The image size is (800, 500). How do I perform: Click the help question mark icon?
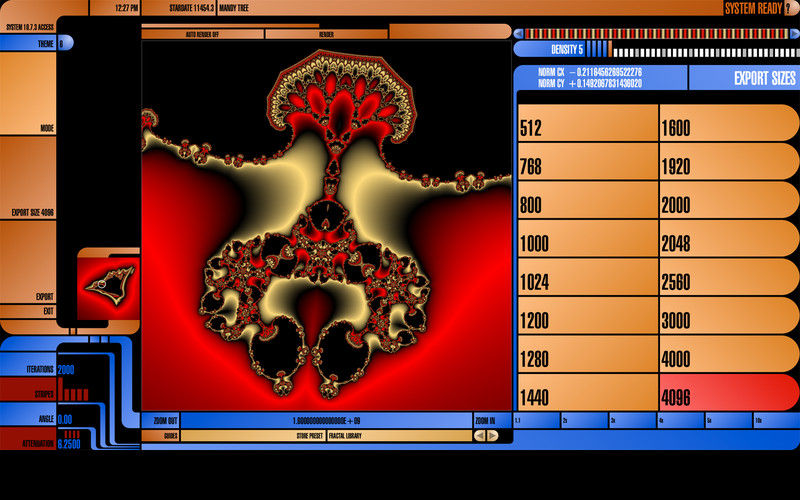[x=789, y=8]
